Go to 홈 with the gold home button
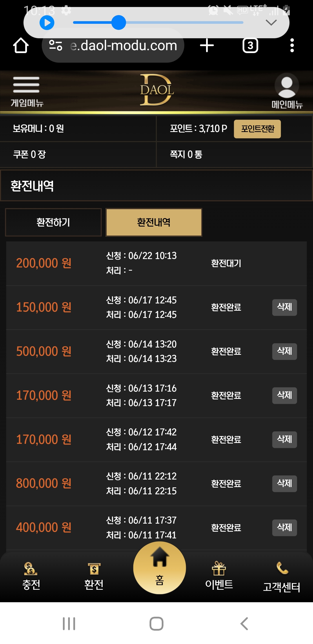This screenshot has width=313, height=644. click(160, 568)
